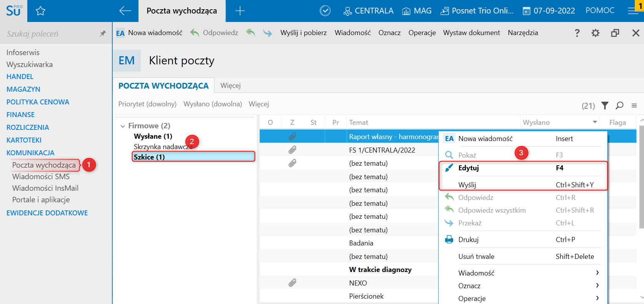
Task: Click the attachment paperclip on FS 1/CENTRALA/2022 row
Action: point(292,150)
